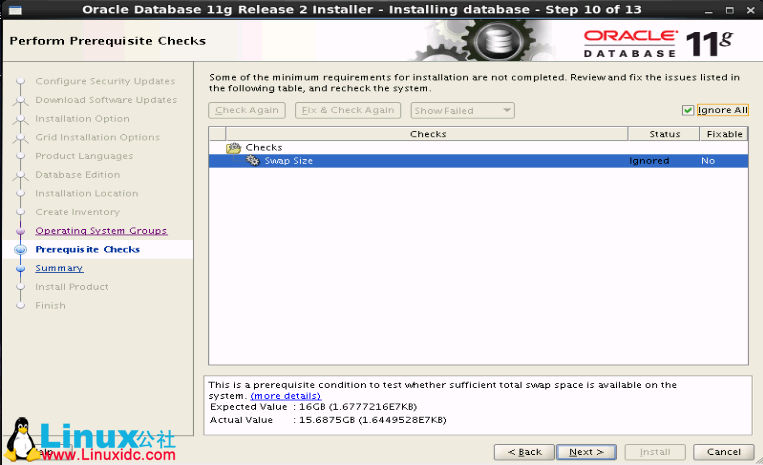
Task: Click the Expected Value 16GB text
Action: (313, 407)
